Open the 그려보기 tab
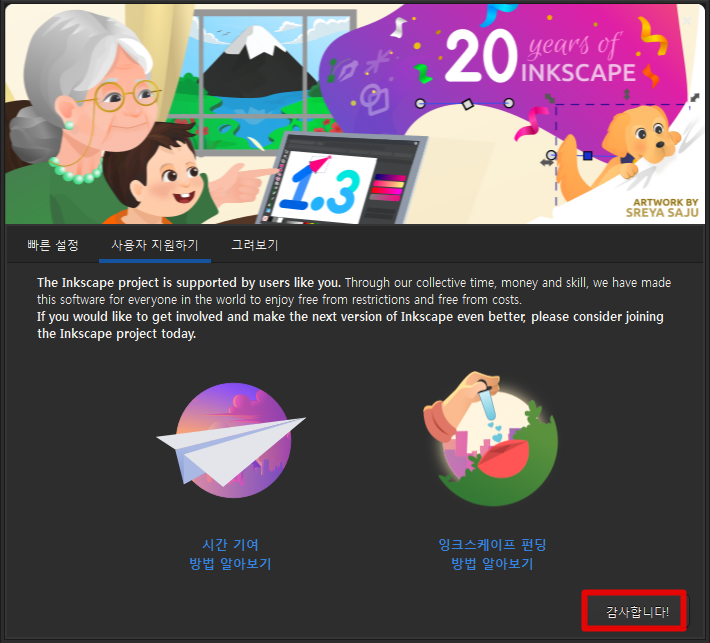Image resolution: width=710 pixels, height=643 pixels. coord(254,245)
